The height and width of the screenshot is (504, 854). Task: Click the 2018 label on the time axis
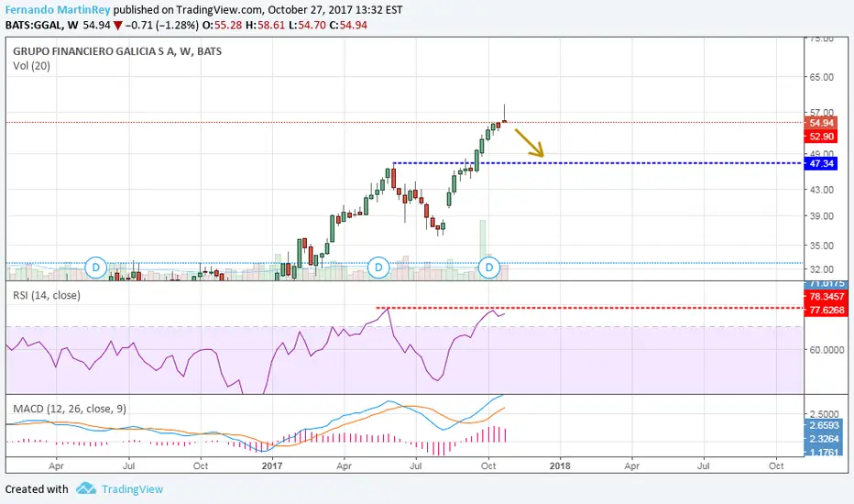point(560,466)
